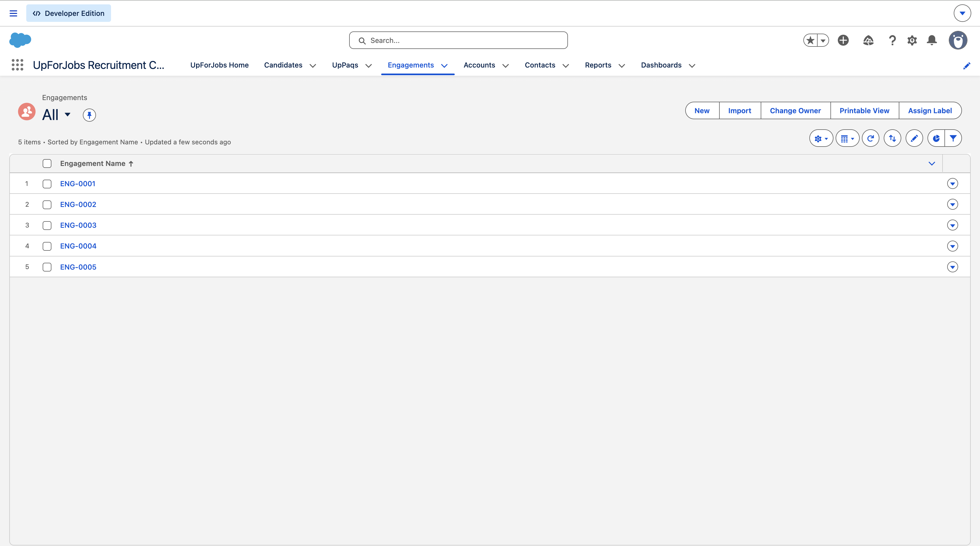Open the hamburger menu icon
Screen dimensions: 980x546
13,13
